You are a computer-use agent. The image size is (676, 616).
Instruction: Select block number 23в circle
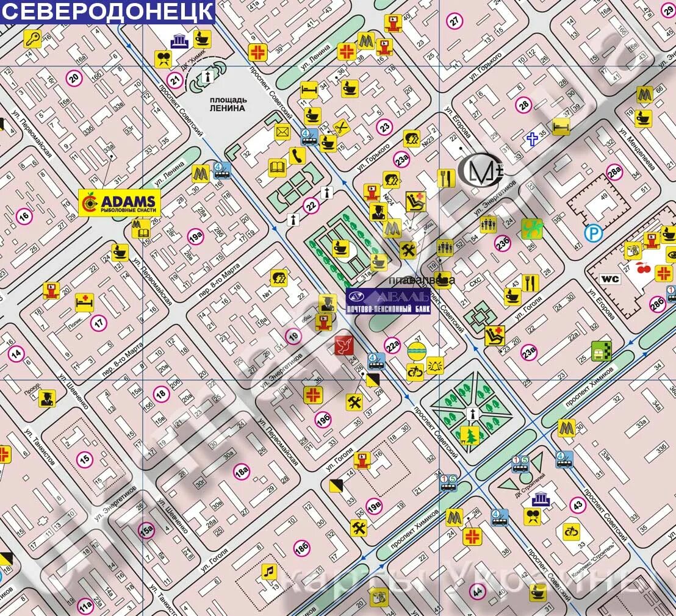point(529,353)
